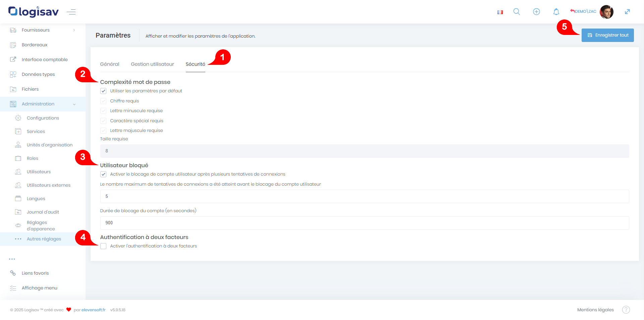Open the notifications bell icon
Image resolution: width=644 pixels, height=320 pixels.
pyautogui.click(x=556, y=12)
